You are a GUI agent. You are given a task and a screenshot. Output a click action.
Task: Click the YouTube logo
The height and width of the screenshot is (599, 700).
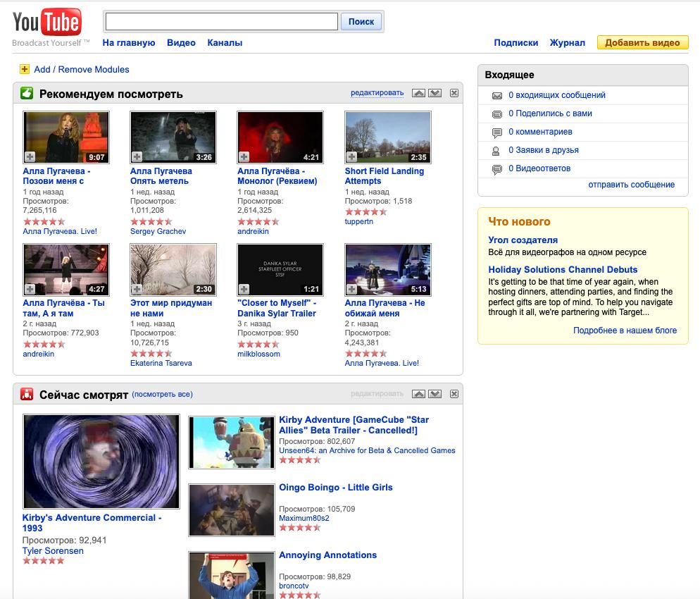(46, 23)
